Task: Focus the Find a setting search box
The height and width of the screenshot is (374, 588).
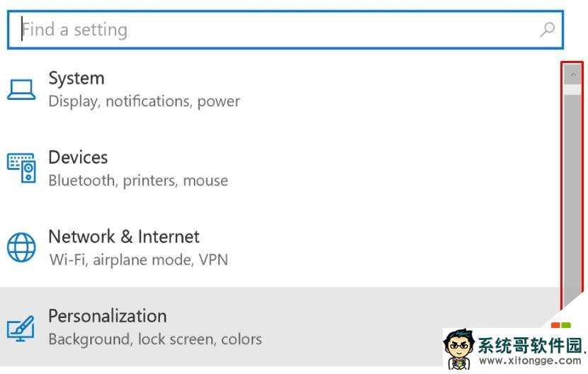Action: [285, 30]
